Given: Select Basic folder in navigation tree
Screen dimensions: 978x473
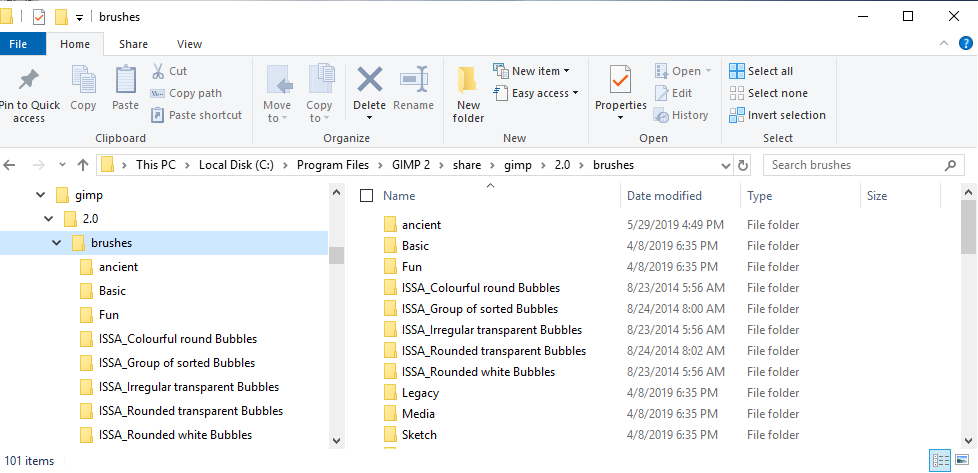Looking at the screenshot, I should (x=103, y=291).
